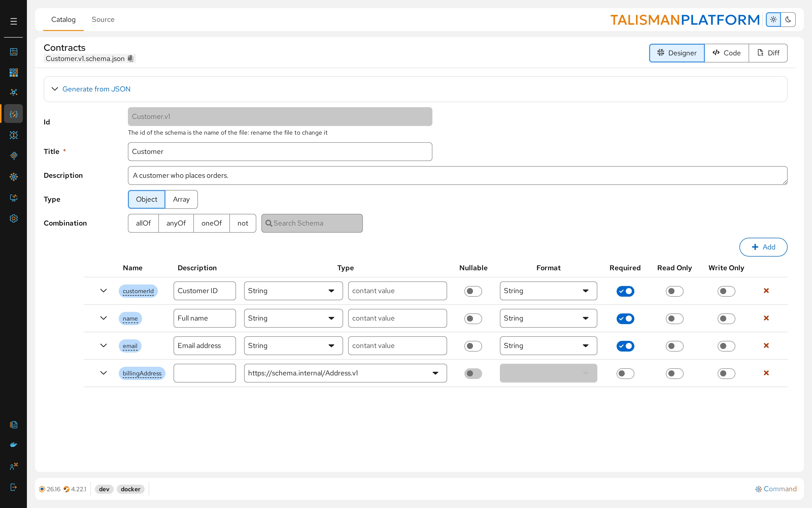The image size is (812, 508).
Task: Select the Catalog tab
Action: tap(63, 20)
